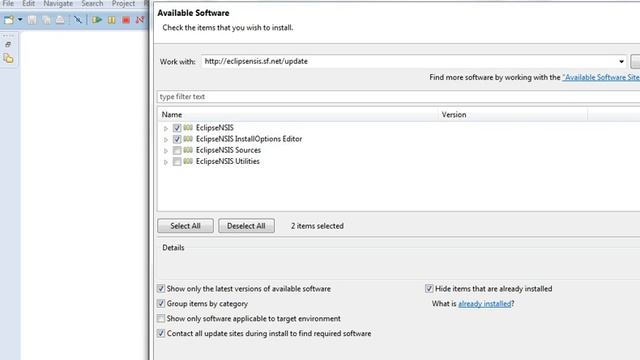Click the Save All toolbar icon

[46, 20]
